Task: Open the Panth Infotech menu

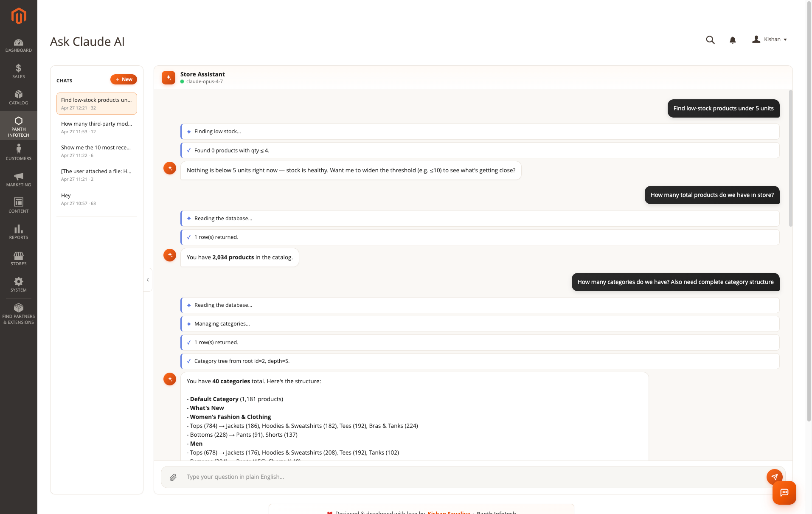Action: [x=18, y=126]
